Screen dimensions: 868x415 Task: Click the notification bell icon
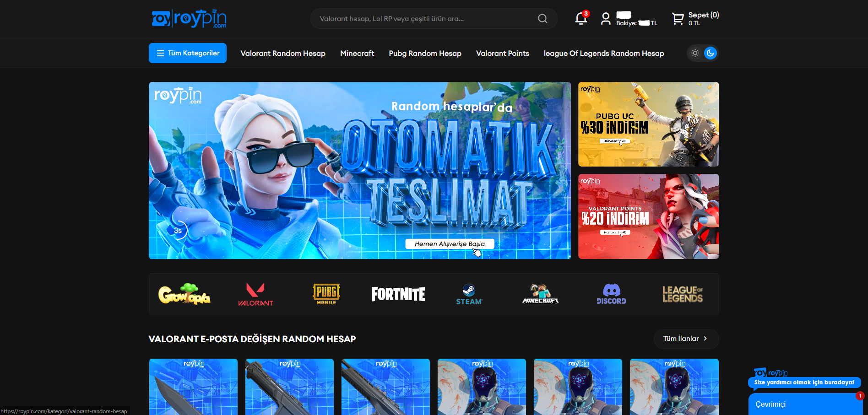(580, 19)
